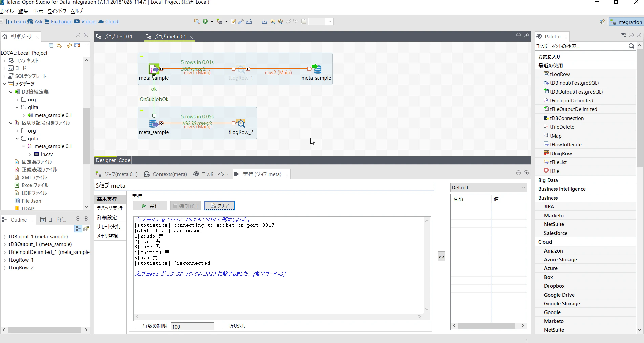Enable the 行数の制限 checkbox
Image resolution: width=644 pixels, height=343 pixels.
pos(138,326)
